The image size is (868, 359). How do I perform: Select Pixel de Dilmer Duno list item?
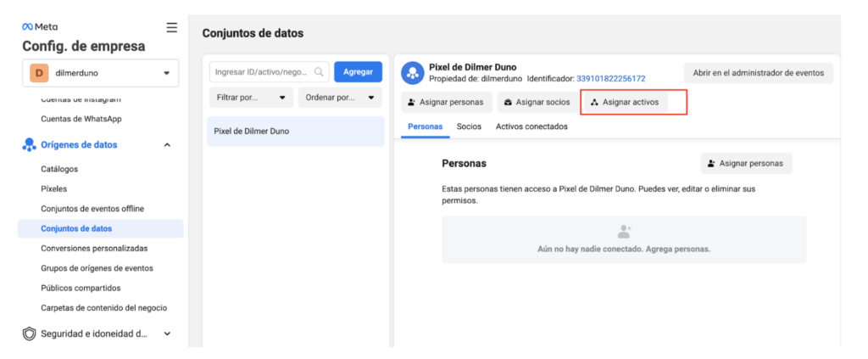(296, 132)
